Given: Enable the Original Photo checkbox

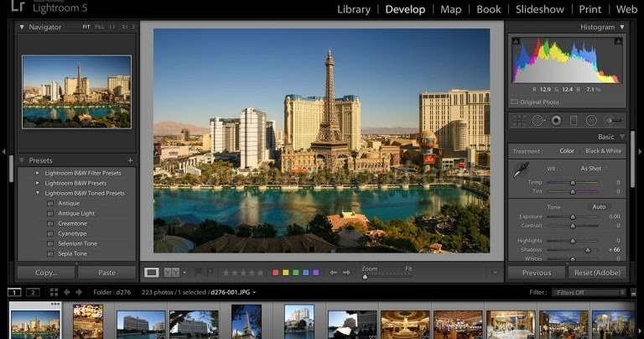Looking at the screenshot, I should [x=514, y=102].
